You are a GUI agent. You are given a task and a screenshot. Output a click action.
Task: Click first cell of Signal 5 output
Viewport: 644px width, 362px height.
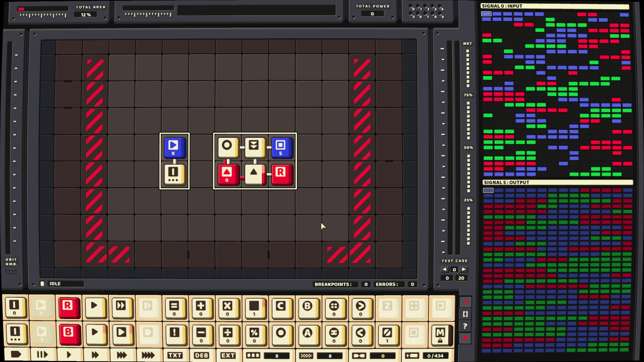pyautogui.click(x=488, y=190)
